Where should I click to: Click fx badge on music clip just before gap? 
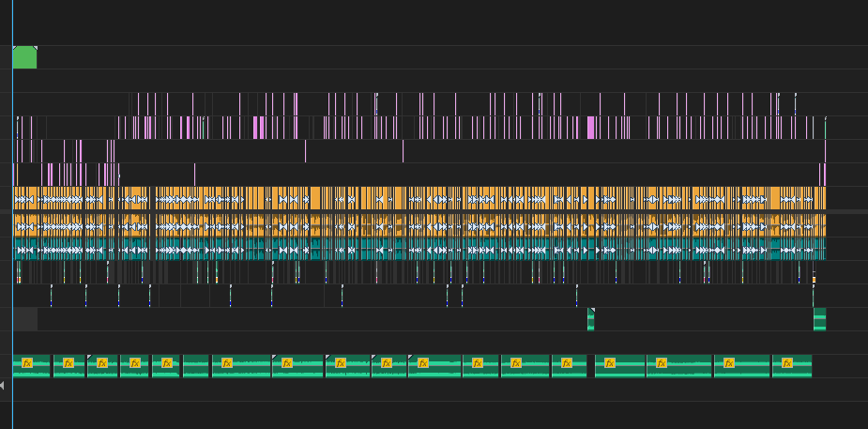point(566,363)
